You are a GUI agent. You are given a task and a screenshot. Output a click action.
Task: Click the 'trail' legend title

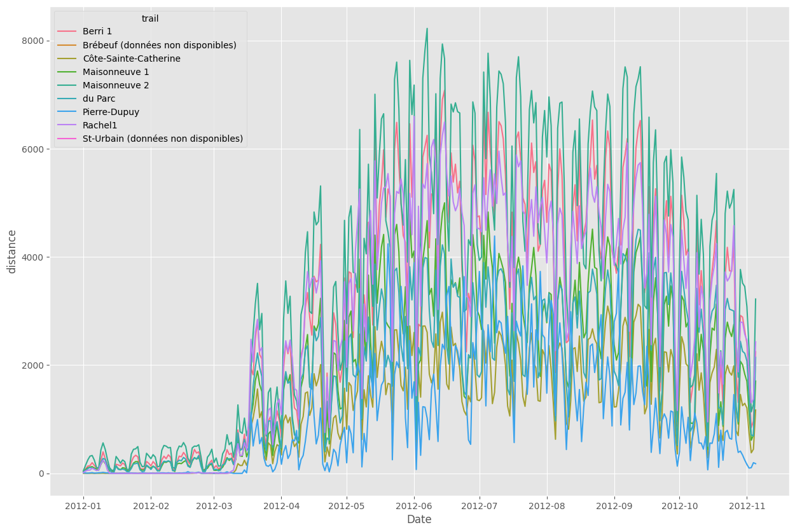150,19
